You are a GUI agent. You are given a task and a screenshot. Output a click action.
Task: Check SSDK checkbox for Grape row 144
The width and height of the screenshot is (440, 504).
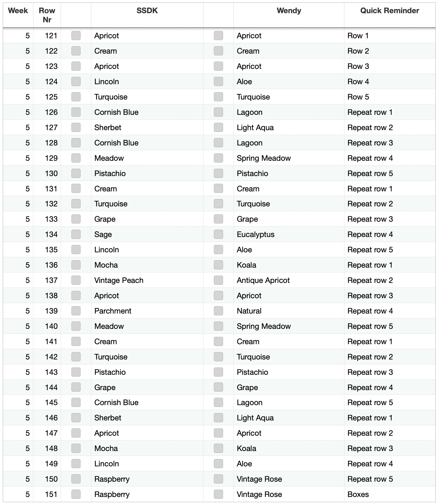(76, 387)
